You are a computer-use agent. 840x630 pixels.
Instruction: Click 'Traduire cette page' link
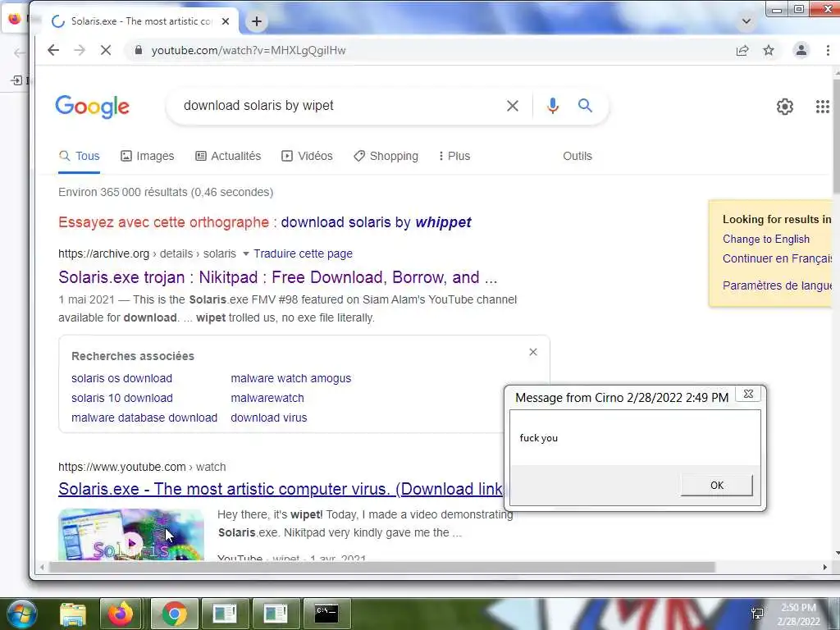click(303, 253)
